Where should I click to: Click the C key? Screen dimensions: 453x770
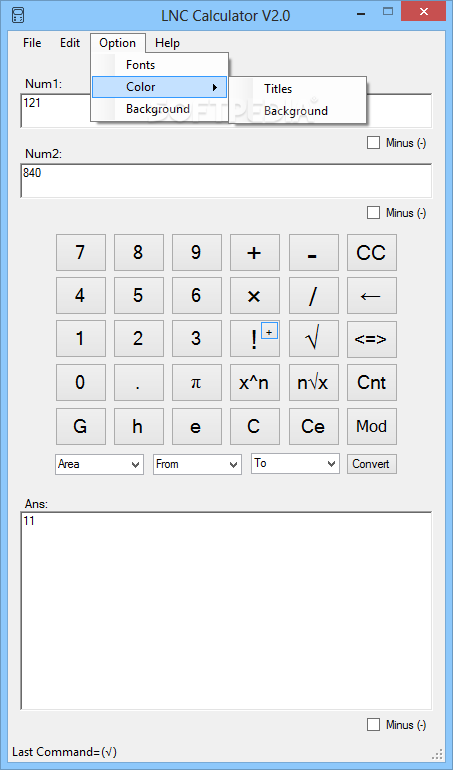pos(255,426)
